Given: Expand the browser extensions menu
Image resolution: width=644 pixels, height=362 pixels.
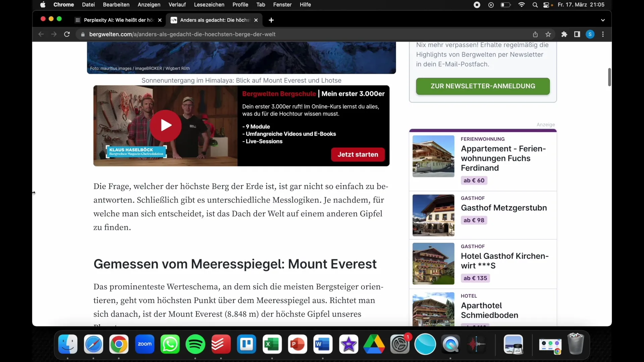Looking at the screenshot, I should [565, 34].
